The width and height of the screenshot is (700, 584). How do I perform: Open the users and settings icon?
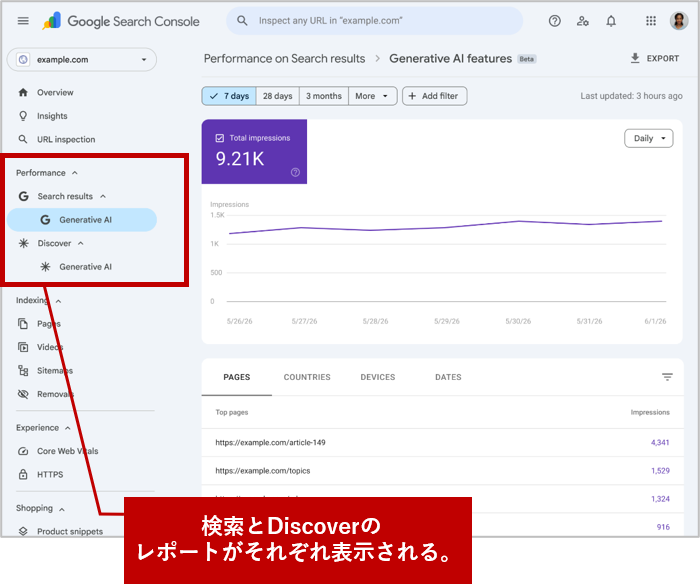(583, 21)
